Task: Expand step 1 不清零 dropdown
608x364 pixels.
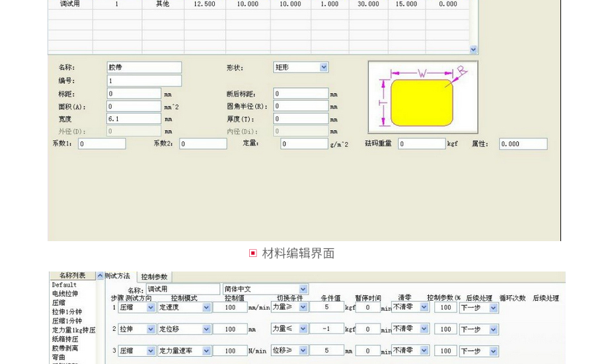Action: coord(424,307)
